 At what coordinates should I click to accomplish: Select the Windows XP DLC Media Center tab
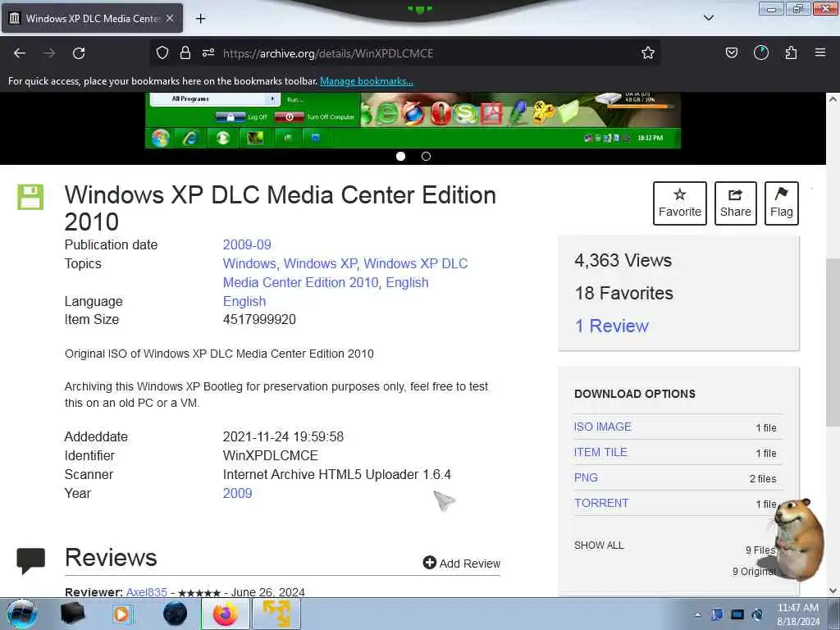tap(92, 18)
